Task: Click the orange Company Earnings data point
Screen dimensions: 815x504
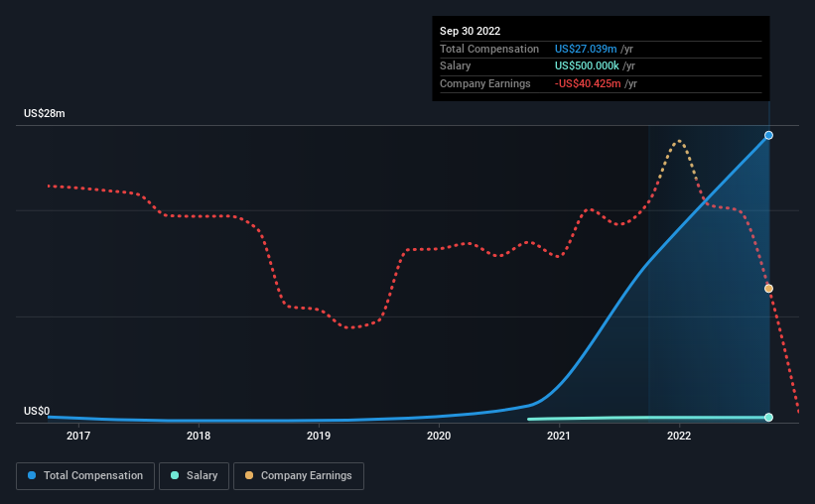Action: pos(768,289)
